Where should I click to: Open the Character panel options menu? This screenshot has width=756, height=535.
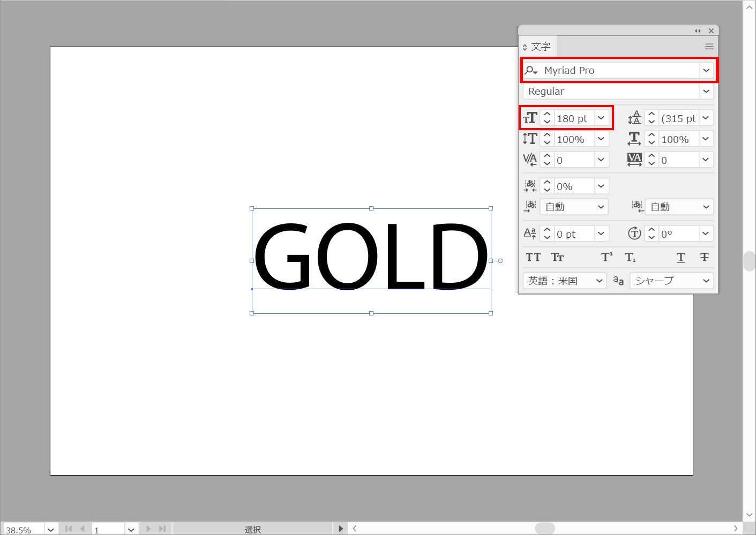pos(709,47)
